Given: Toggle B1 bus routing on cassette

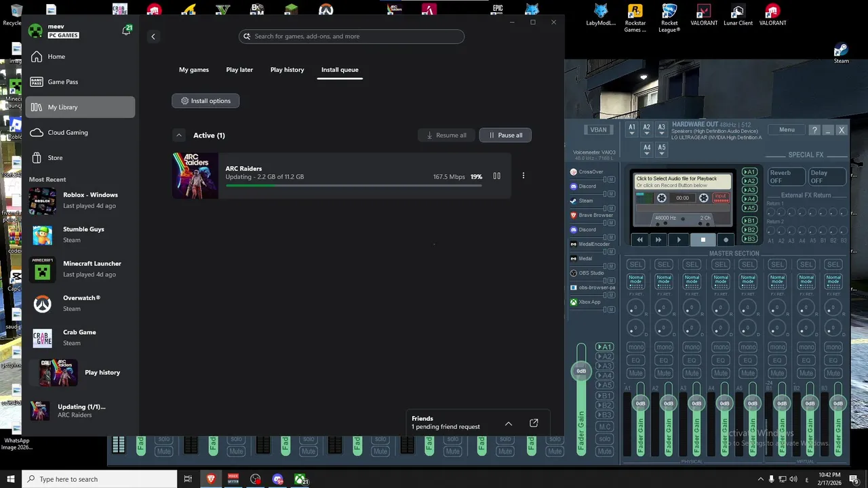Looking at the screenshot, I should tap(749, 221).
